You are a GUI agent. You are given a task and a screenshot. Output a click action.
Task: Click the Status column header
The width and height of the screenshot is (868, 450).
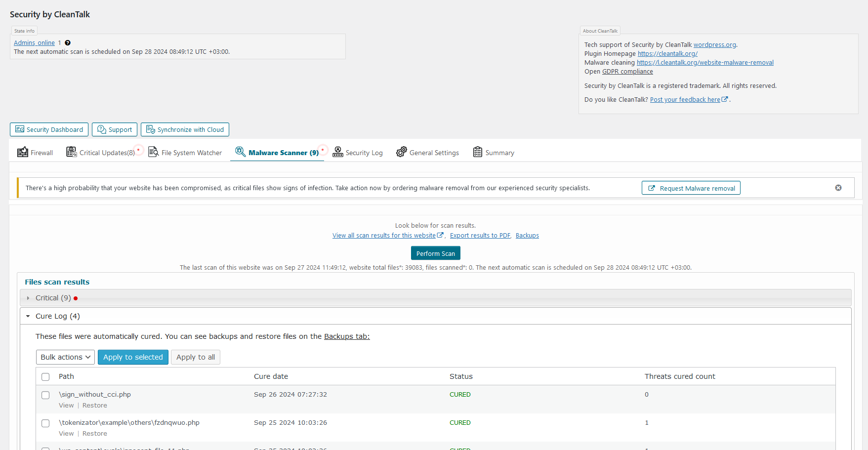pos(461,376)
